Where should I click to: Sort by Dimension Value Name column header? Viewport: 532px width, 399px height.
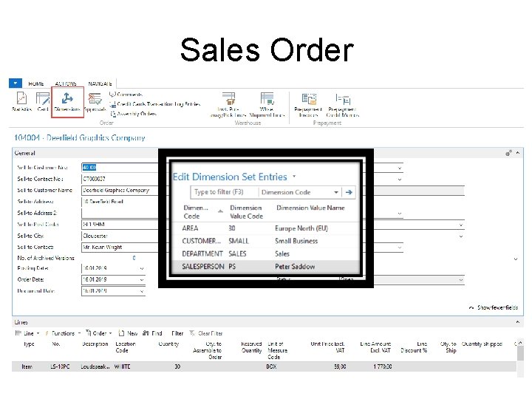pos(310,208)
